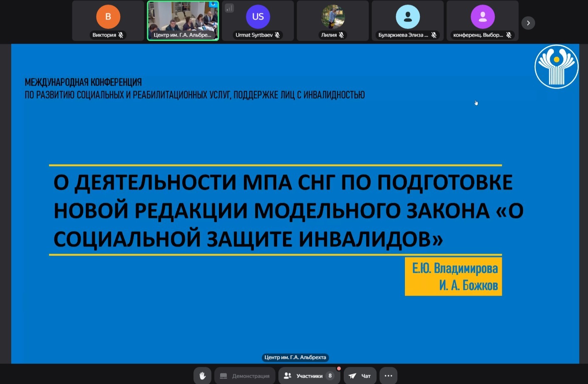Click muted microphone icon beside конференц. Выбор
Screen dimensions: 588x384
[509, 35]
